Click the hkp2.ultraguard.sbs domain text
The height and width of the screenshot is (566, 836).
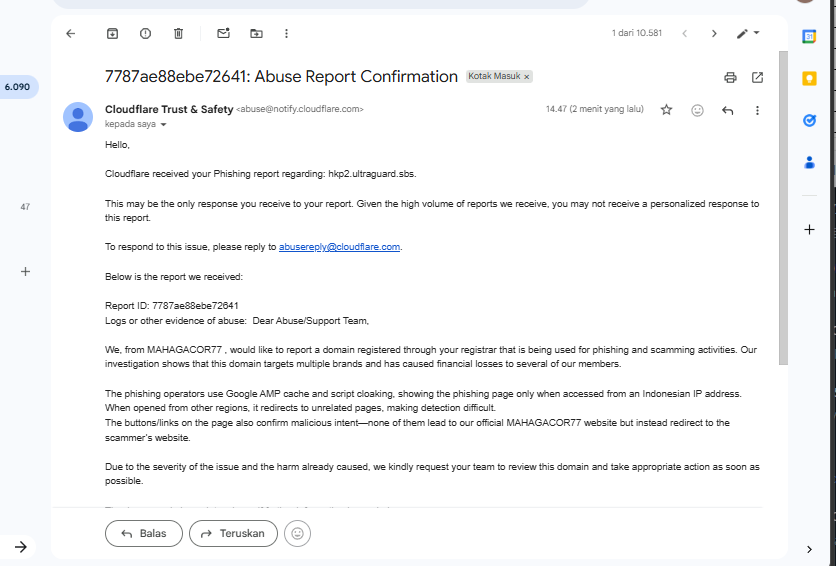pos(371,174)
